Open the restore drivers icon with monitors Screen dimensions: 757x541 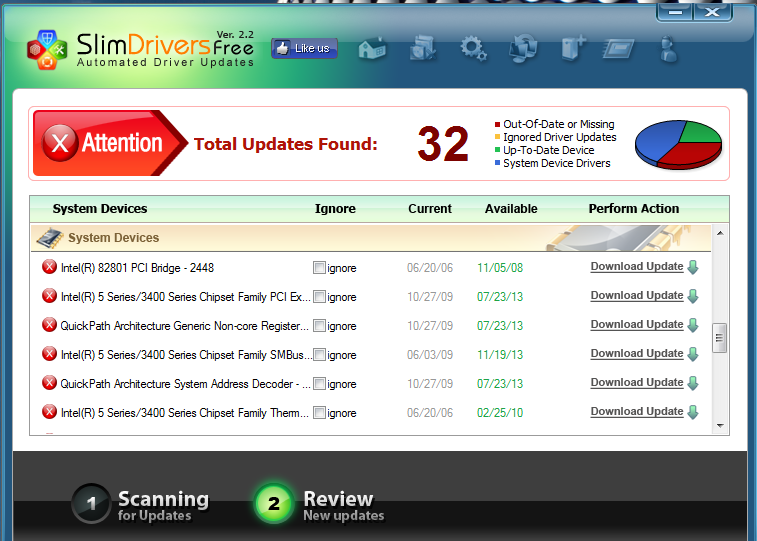pyautogui.click(x=523, y=48)
